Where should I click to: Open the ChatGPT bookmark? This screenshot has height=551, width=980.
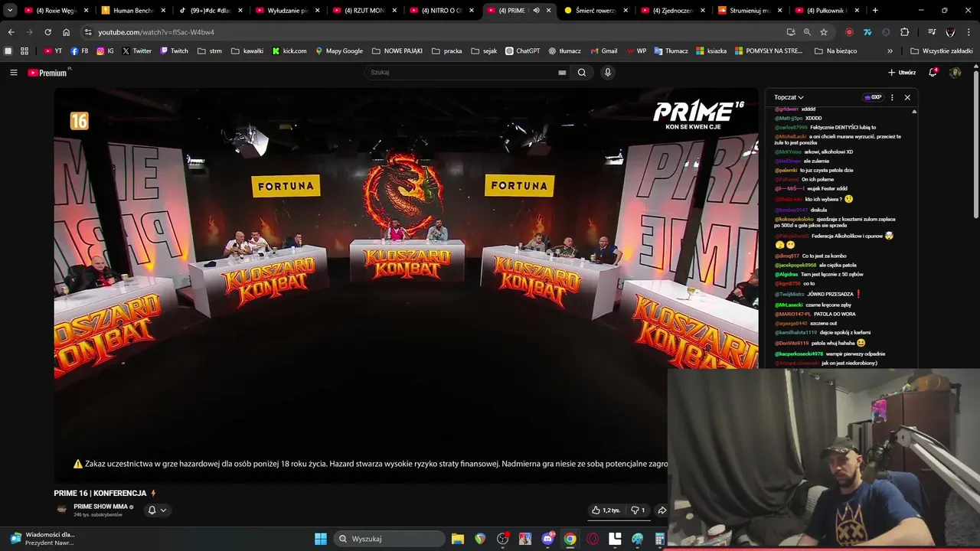point(522,51)
